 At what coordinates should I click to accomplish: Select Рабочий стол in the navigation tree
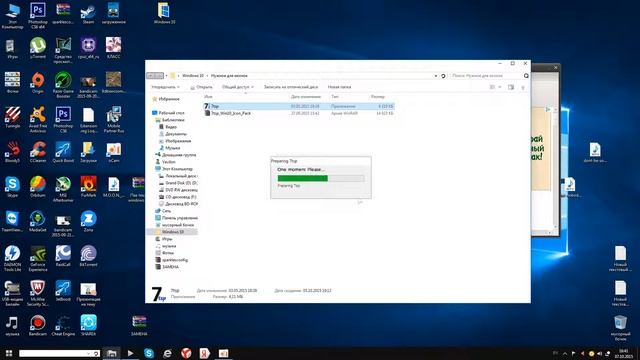coord(168,113)
